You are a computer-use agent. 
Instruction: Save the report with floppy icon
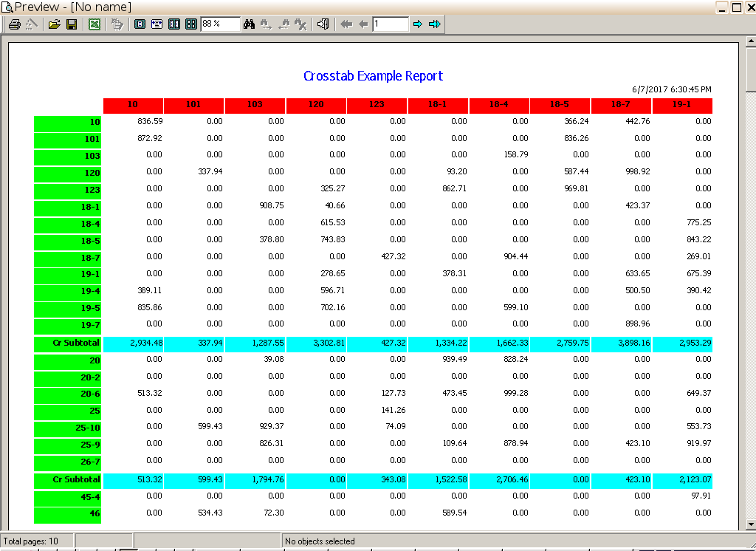pyautogui.click(x=72, y=24)
